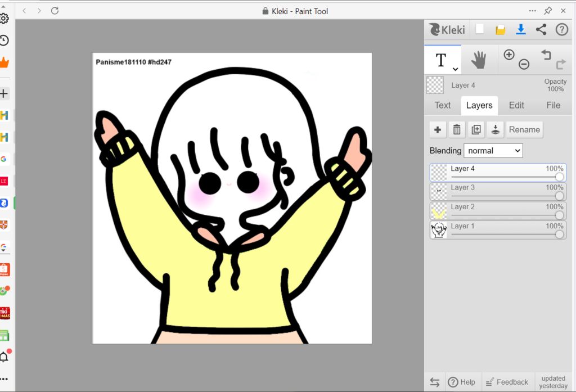Open the three-dot menu in title bar

tap(532, 11)
